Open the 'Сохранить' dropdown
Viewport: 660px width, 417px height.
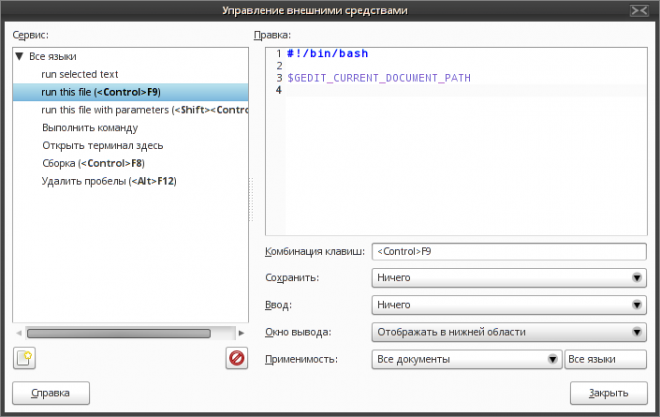[x=508, y=278]
